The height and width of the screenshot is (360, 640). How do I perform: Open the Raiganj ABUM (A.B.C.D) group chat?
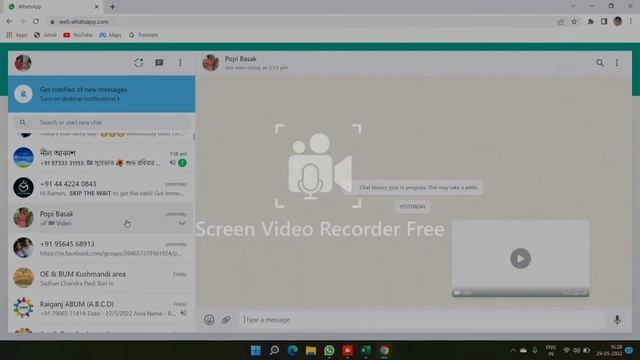(102, 309)
